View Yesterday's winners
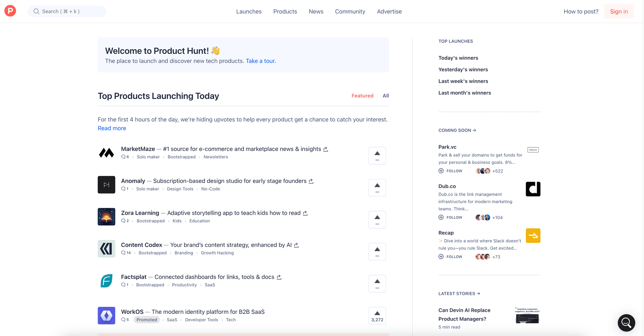Image resolution: width=644 pixels, height=336 pixels. click(x=463, y=70)
